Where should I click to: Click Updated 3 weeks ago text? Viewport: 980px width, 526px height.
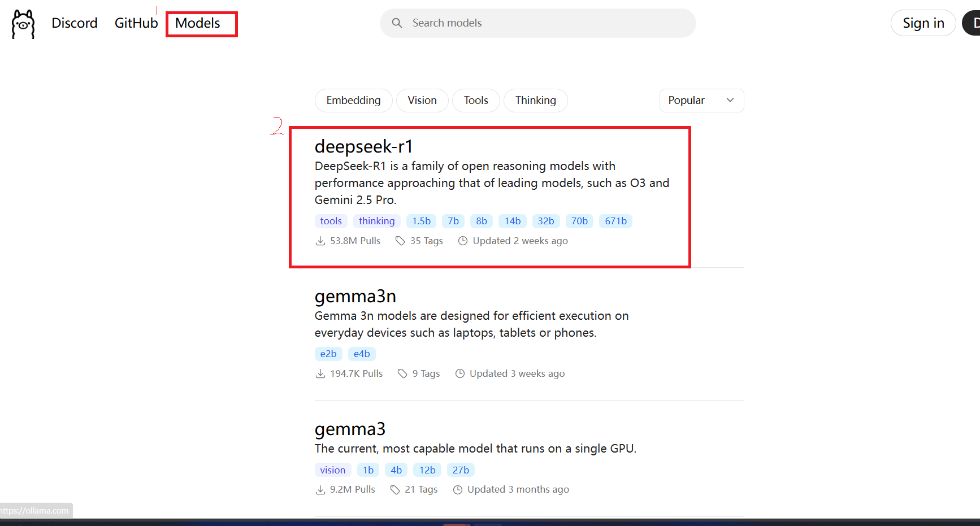517,373
